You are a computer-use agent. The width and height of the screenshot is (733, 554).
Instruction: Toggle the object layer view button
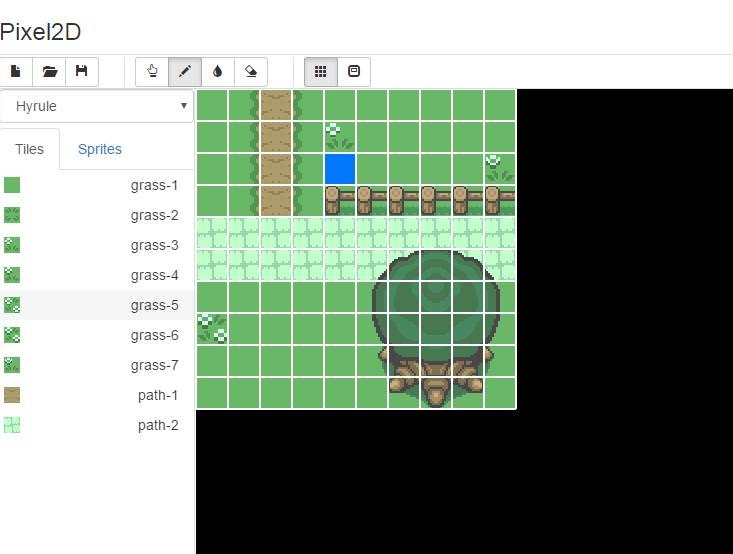click(354, 72)
